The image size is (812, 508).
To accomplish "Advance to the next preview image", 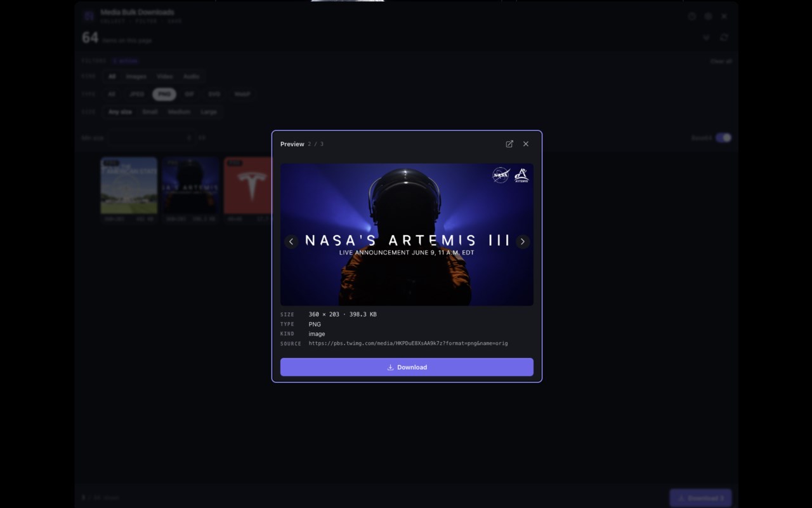I will (x=523, y=241).
